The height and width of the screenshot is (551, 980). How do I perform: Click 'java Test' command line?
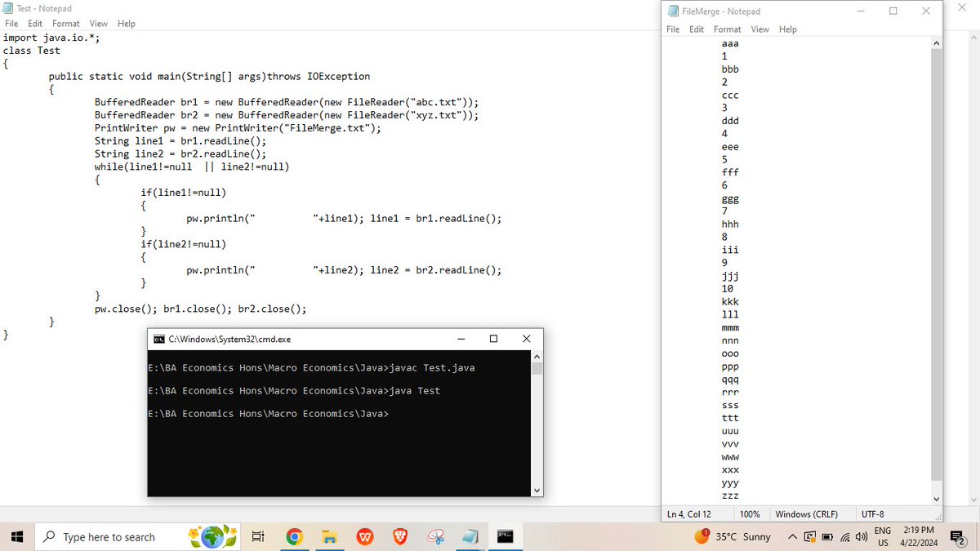pos(294,391)
